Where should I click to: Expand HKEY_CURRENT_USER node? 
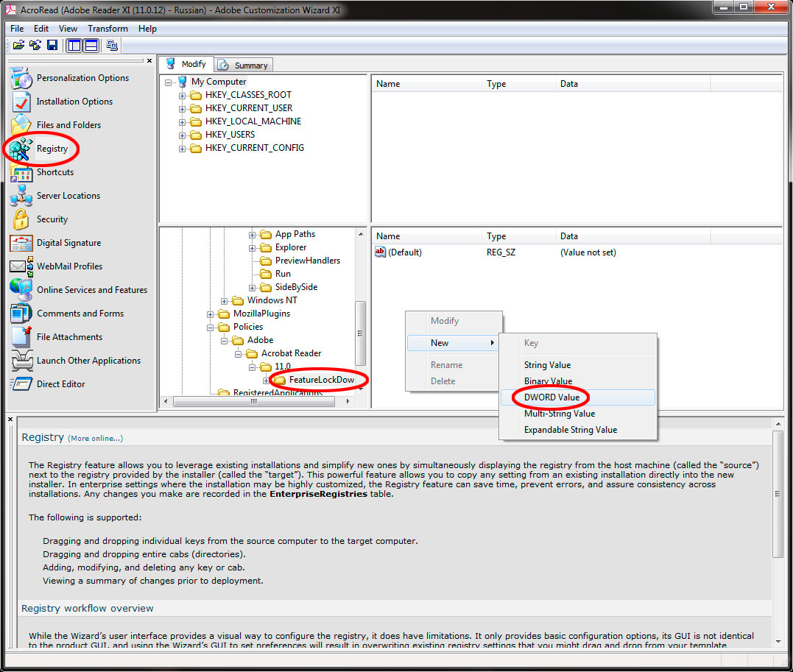182,108
